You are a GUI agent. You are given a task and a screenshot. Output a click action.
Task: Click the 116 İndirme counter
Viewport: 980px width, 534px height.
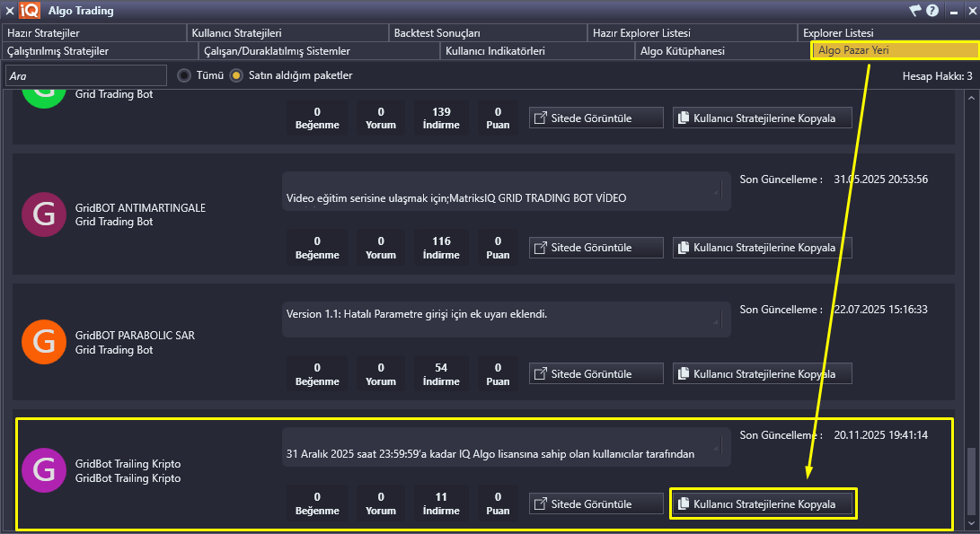click(x=441, y=248)
